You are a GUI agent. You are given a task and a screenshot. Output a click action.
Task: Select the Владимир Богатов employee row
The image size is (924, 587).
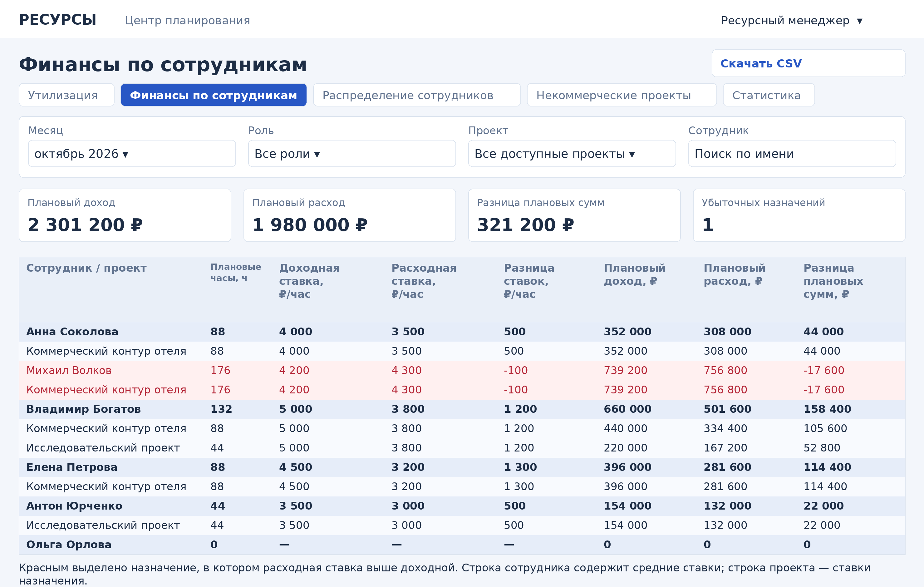(x=462, y=409)
